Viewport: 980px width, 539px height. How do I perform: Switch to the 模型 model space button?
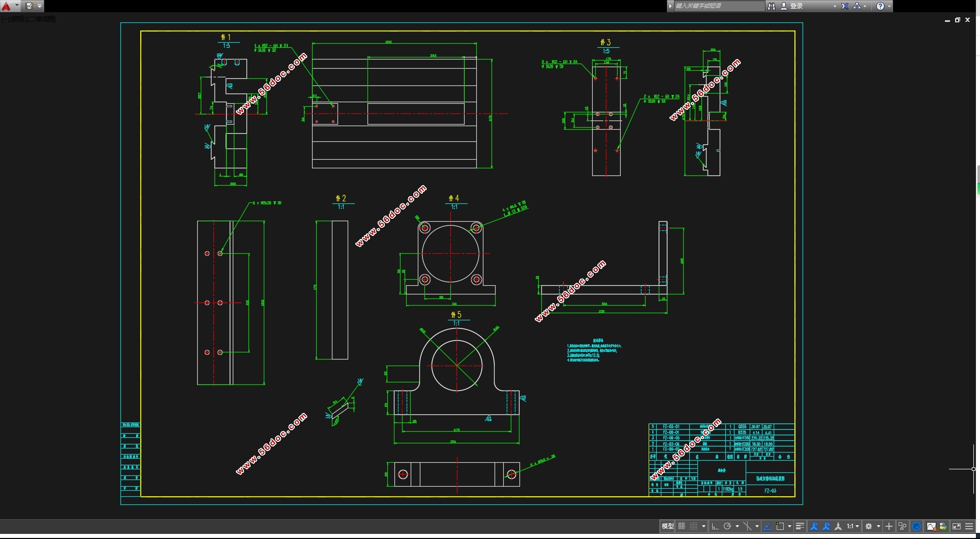[667, 526]
